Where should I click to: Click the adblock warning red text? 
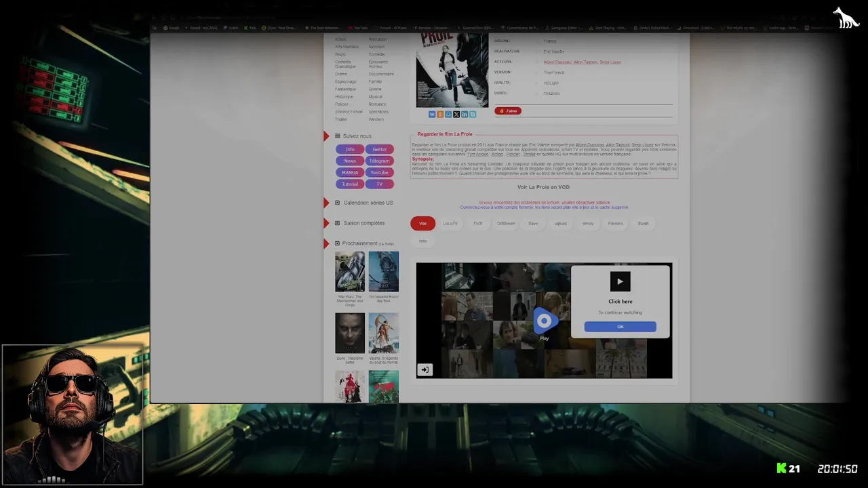pos(545,202)
